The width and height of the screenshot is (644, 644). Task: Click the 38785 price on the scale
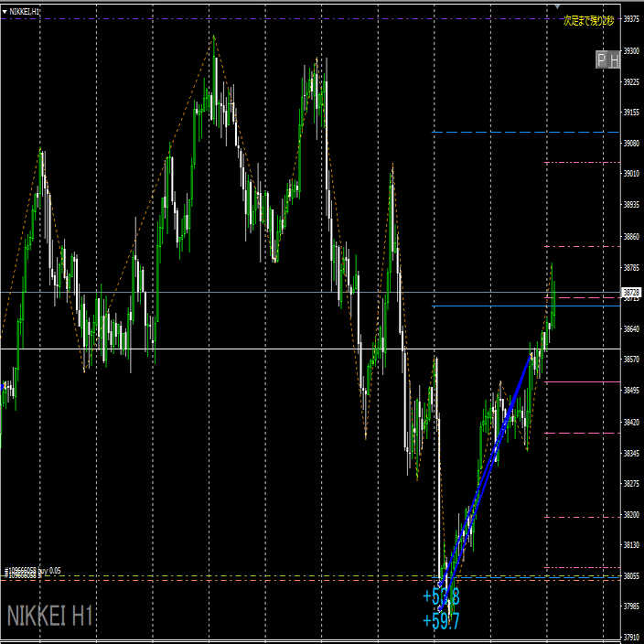click(632, 268)
